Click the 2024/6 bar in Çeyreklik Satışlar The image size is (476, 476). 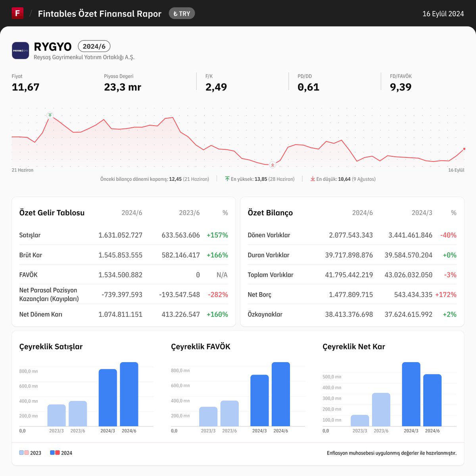coord(129,394)
